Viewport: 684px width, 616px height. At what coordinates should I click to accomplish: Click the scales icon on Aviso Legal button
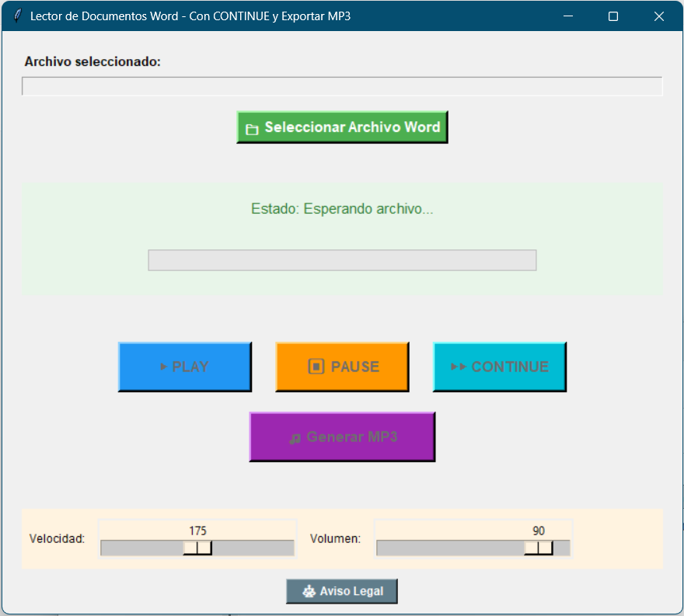pos(309,592)
